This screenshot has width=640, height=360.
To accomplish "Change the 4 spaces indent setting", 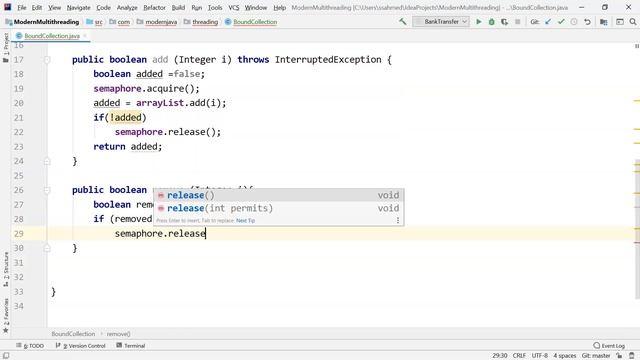I will 564,356.
